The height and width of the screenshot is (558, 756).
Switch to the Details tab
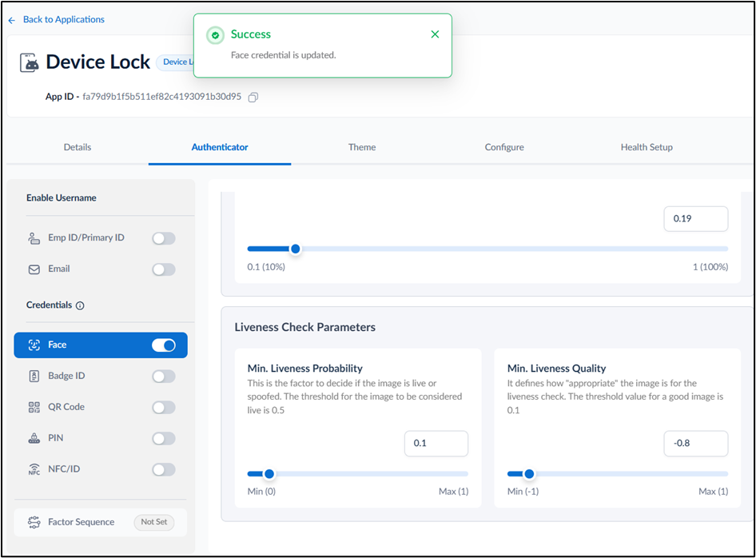point(78,147)
